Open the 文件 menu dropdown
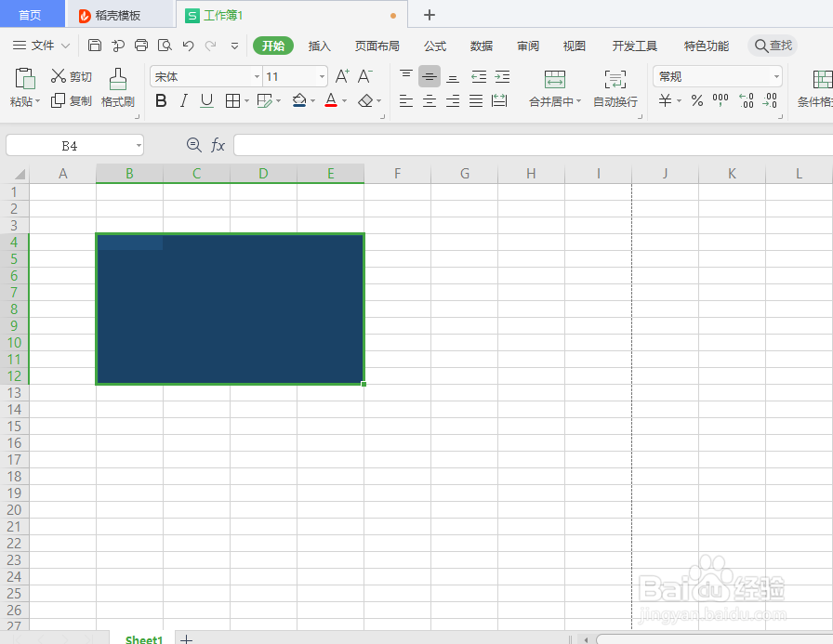Viewport: 833px width, 644px height. [42, 46]
